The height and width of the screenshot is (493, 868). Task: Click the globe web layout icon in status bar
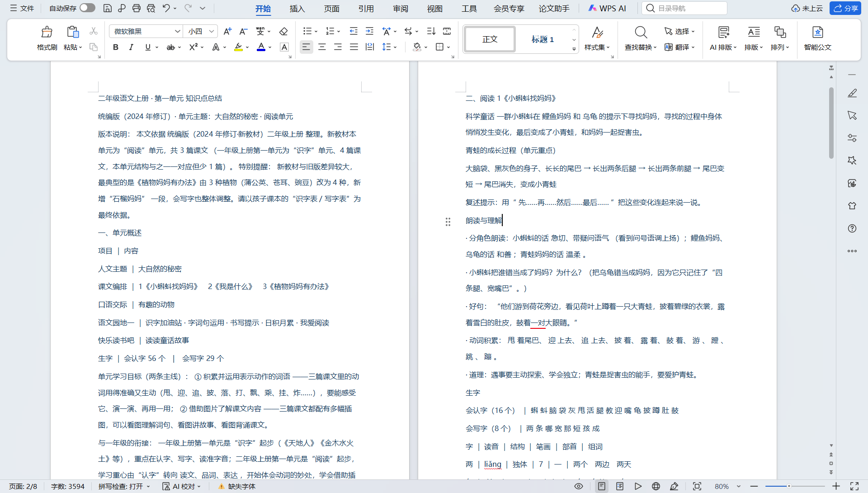pyautogui.click(x=656, y=486)
